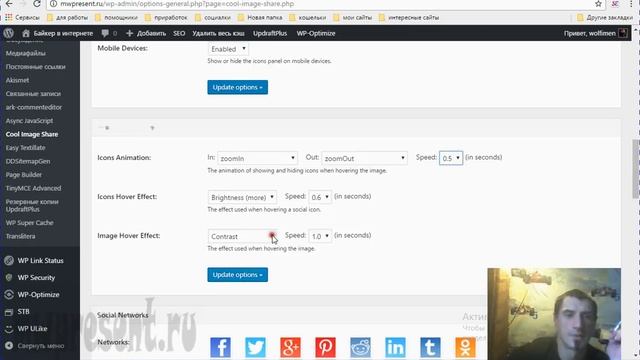Image resolution: width=640 pixels, height=360 pixels.
Task: Open Постоянные ссылки in sidebar
Action: (x=36, y=67)
